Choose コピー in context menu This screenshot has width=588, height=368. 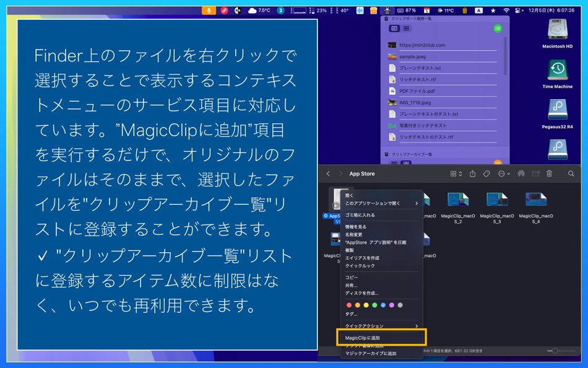click(381, 278)
